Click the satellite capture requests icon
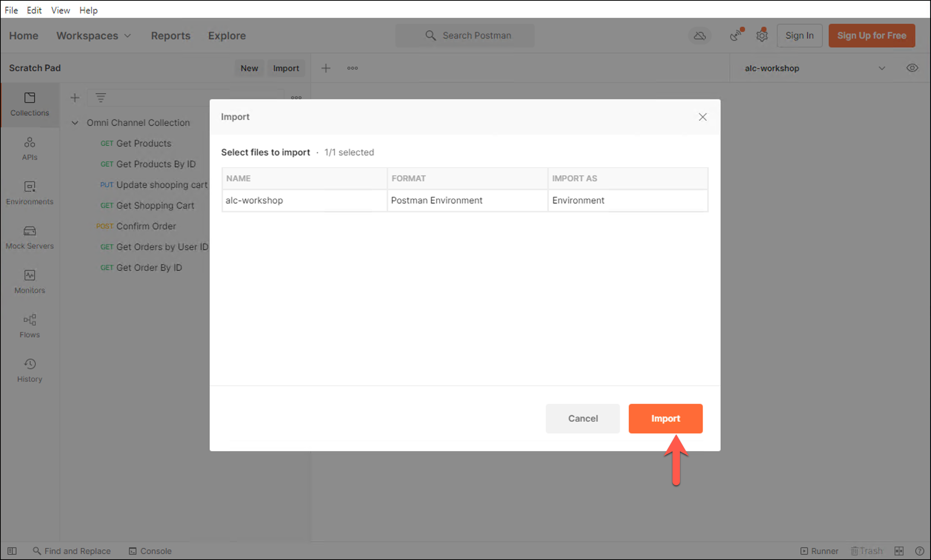This screenshot has width=931, height=560. (736, 36)
